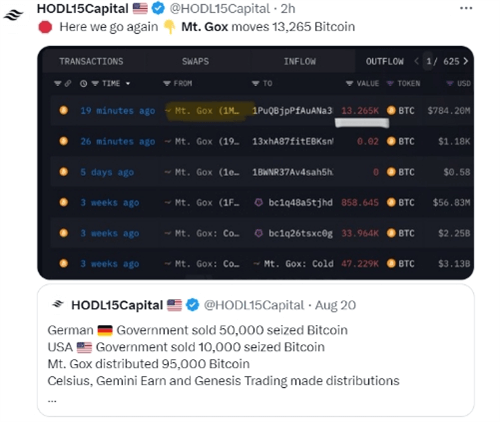Expand the TIME sort dropdown arrow

point(128,84)
